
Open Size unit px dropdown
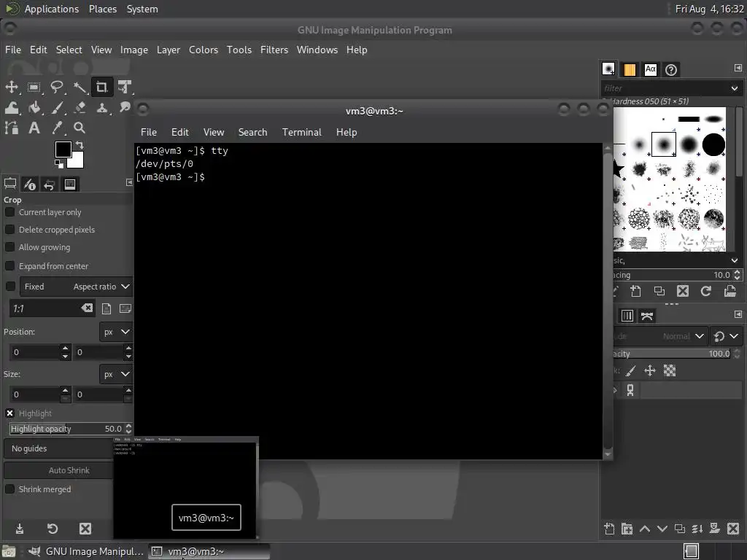click(116, 374)
